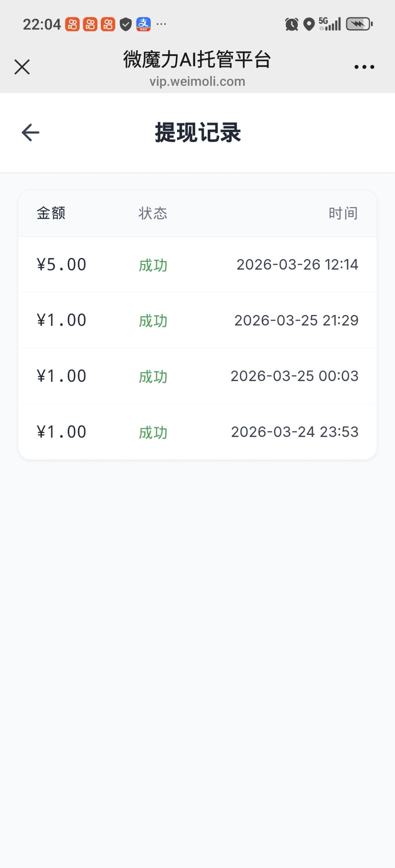Close the web page with X icon
Image resolution: width=395 pixels, height=868 pixels.
click(22, 67)
